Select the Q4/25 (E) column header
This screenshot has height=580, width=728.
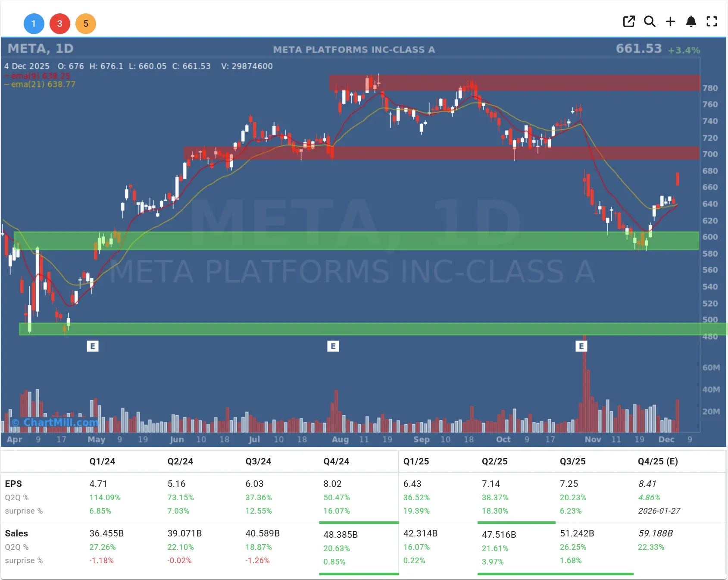(657, 461)
